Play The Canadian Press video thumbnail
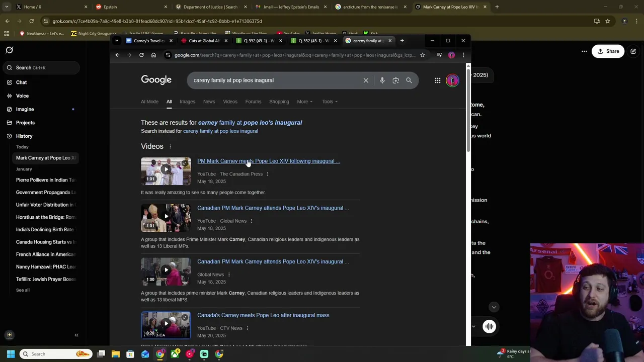Screen dimensions: 644x362 point(166,171)
